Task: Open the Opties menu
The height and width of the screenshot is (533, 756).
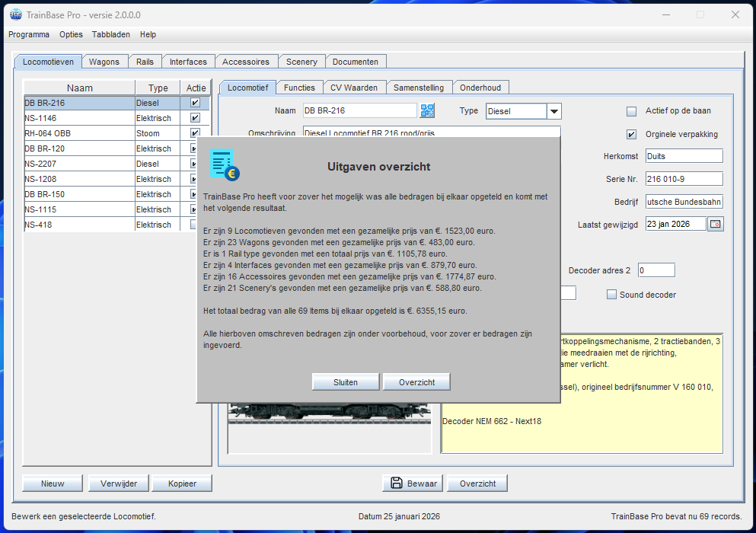Action: tap(71, 34)
